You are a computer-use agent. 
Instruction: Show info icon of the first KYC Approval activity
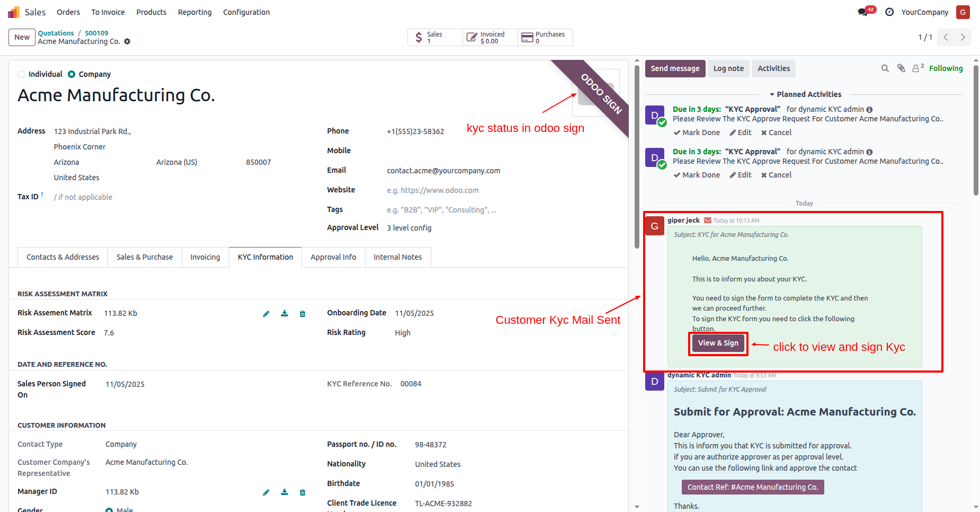[x=869, y=110]
